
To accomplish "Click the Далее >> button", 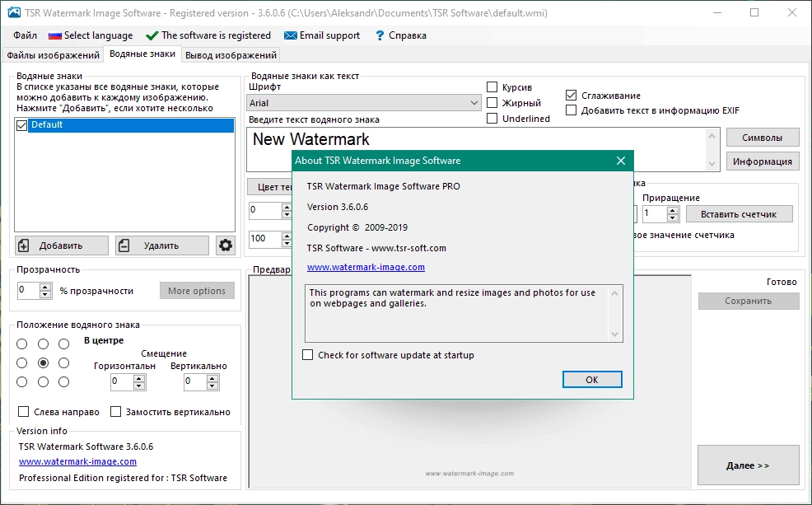I will coord(749,465).
